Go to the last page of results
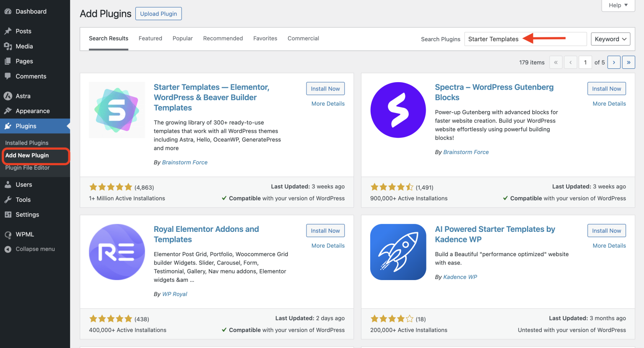Viewport: 644px width, 348px height. point(628,62)
